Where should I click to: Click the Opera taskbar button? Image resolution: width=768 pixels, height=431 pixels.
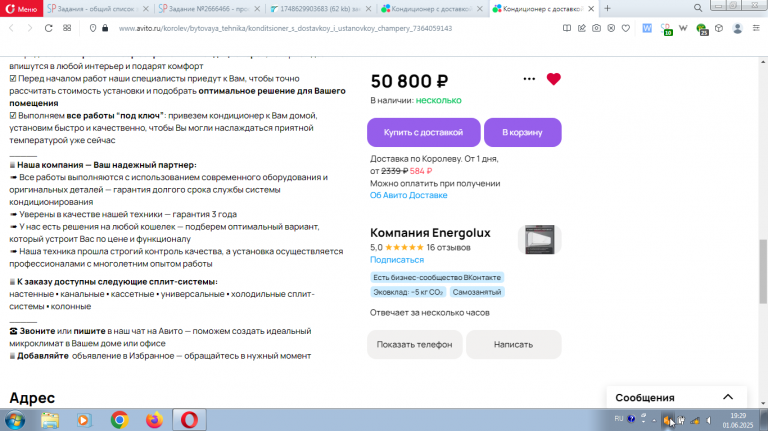pos(189,420)
